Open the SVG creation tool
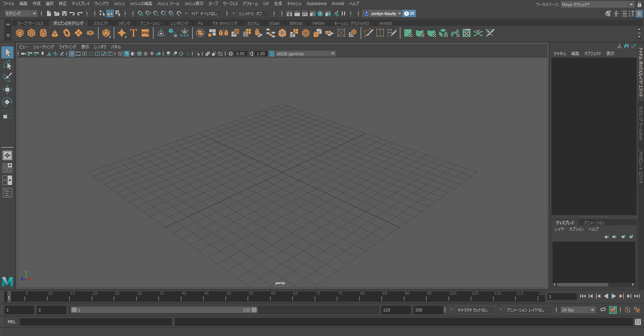 [145, 33]
